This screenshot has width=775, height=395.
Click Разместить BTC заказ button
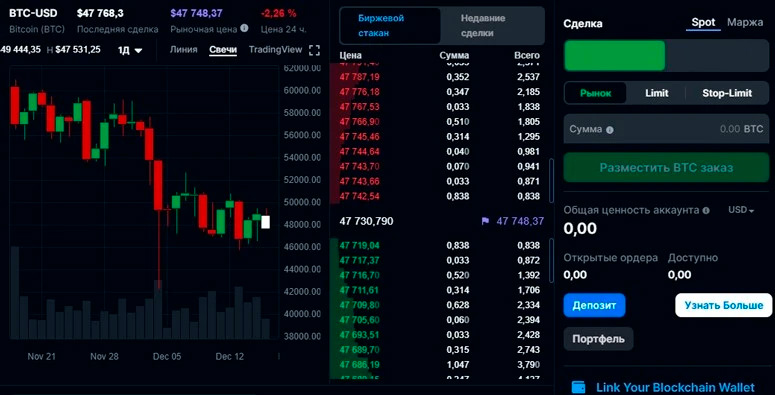666,168
